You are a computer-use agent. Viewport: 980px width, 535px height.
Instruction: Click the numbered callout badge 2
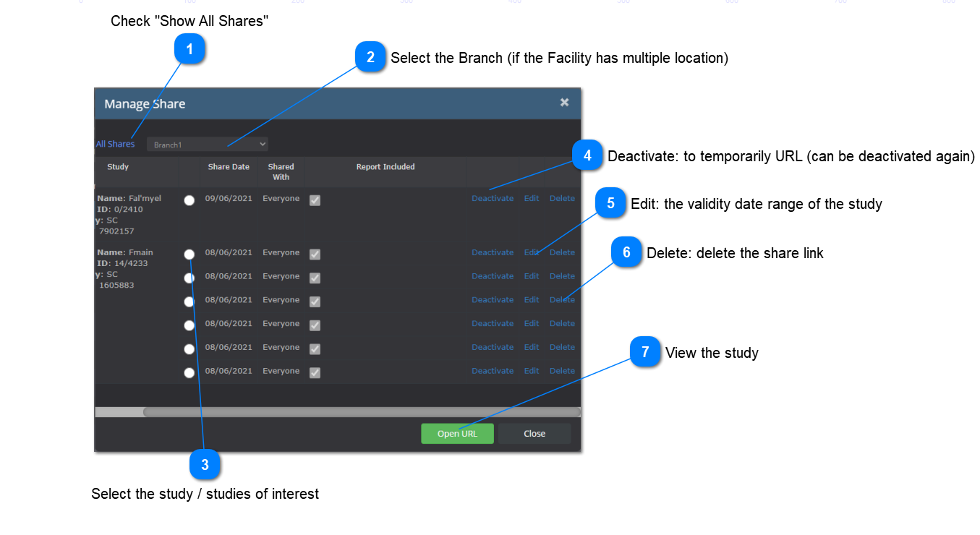[370, 57]
